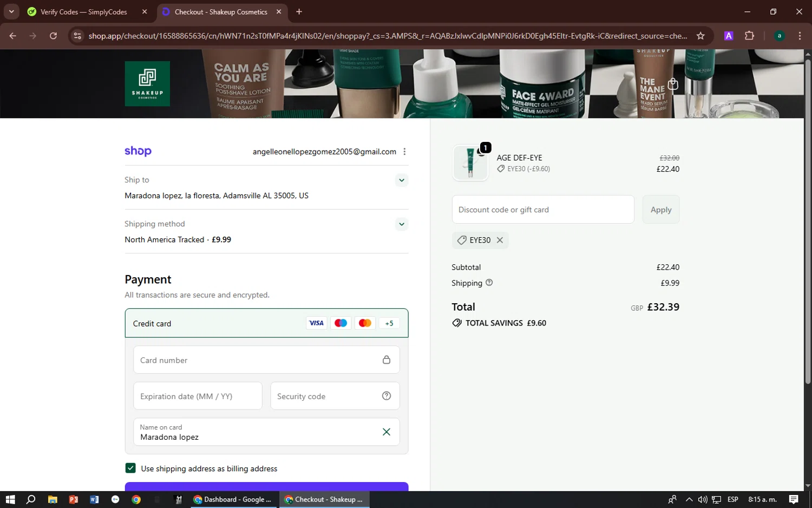Expand the Shipping method section
Viewport: 812px width, 508px height.
401,224
